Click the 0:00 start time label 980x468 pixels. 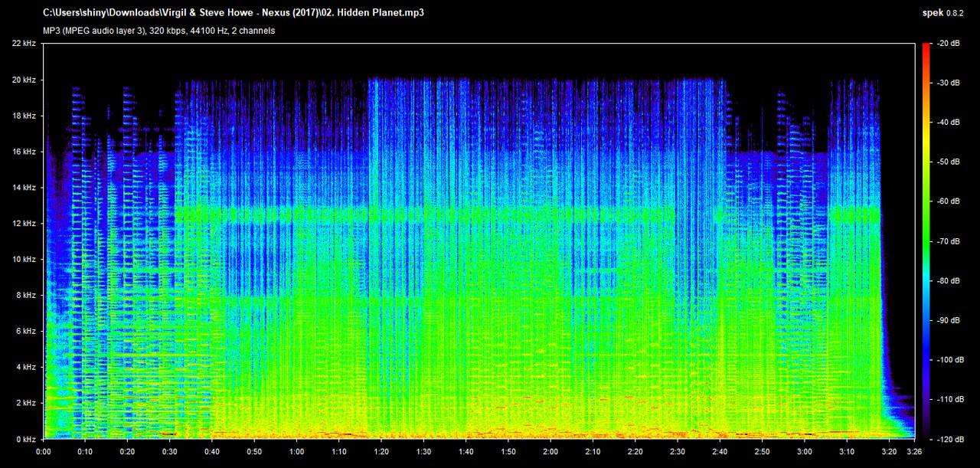(44, 452)
